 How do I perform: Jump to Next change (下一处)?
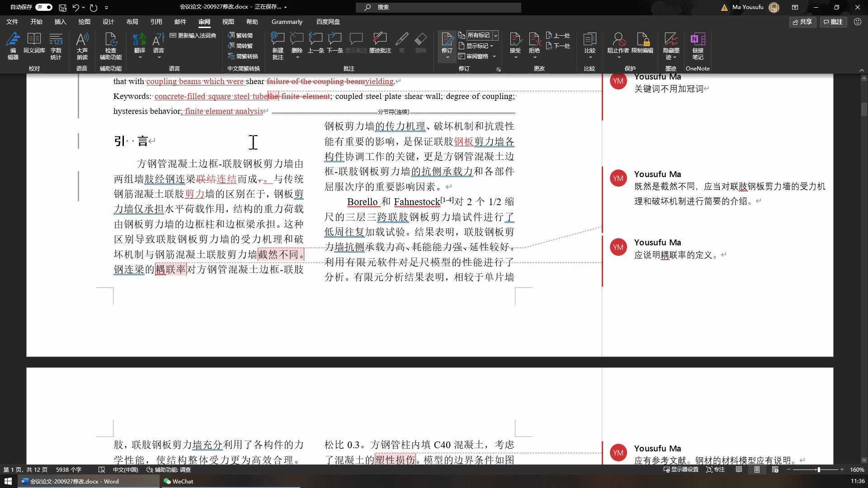coord(558,46)
